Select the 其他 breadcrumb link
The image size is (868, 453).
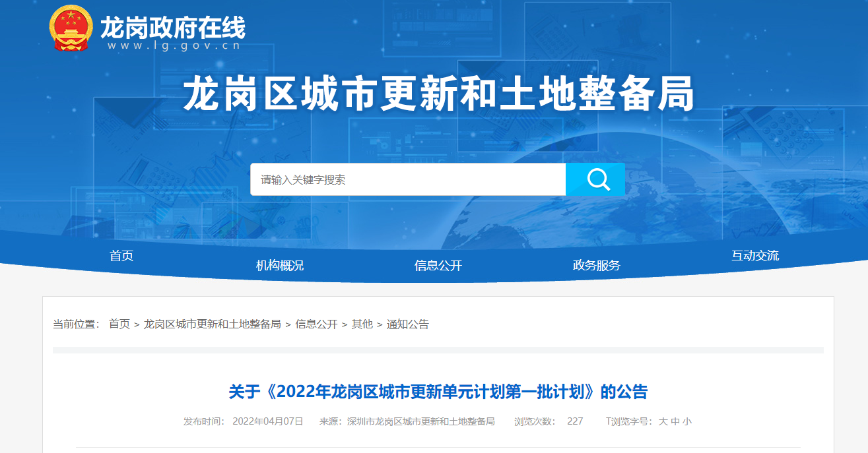coord(362,324)
